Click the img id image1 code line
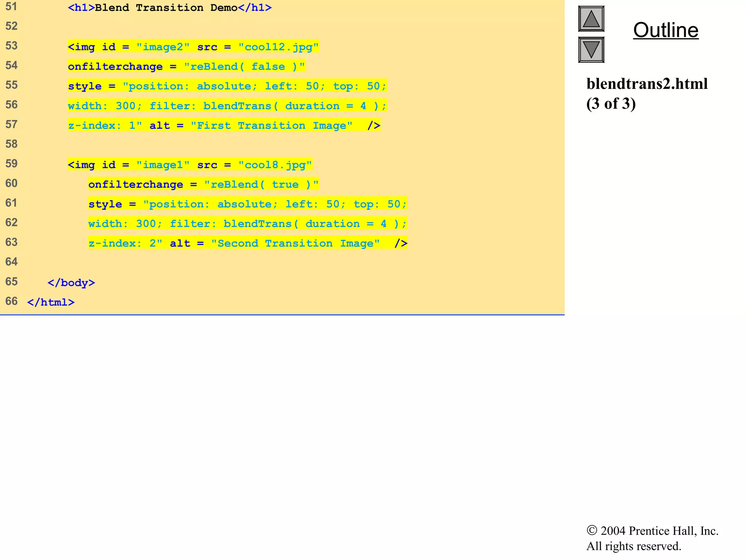The width and height of the screenshot is (747, 560). [x=190, y=165]
